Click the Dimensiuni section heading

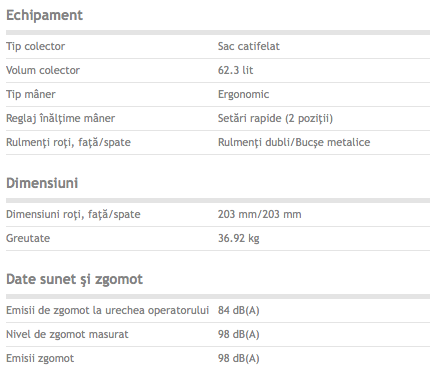coord(42,183)
